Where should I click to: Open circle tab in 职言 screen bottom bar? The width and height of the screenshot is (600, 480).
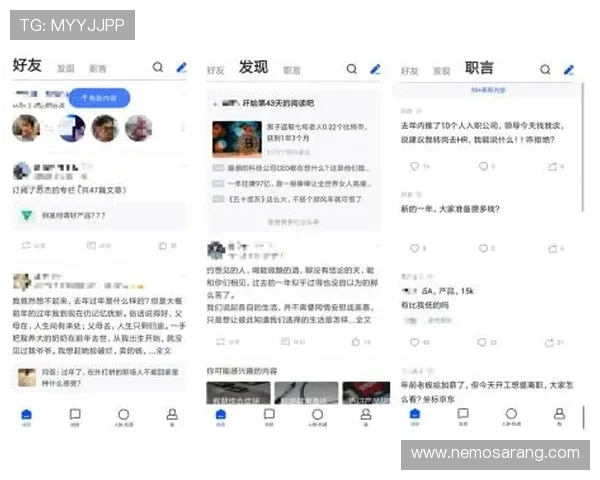511,417
